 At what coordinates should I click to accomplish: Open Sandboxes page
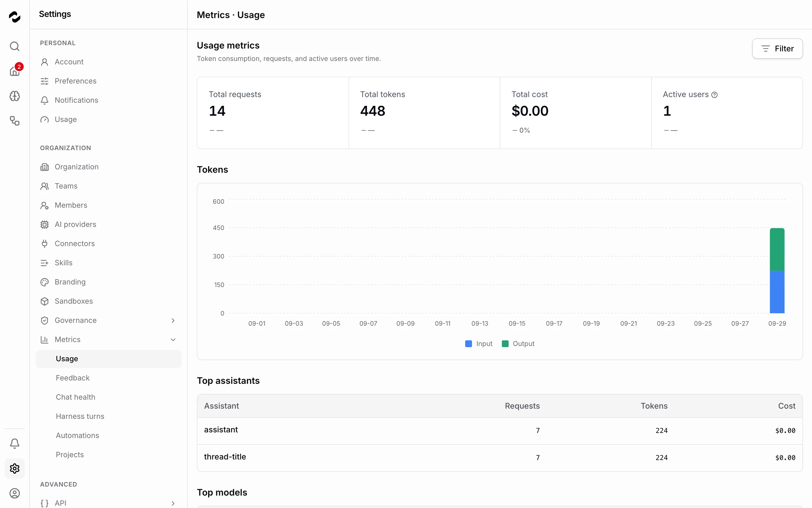pyautogui.click(x=108, y=301)
